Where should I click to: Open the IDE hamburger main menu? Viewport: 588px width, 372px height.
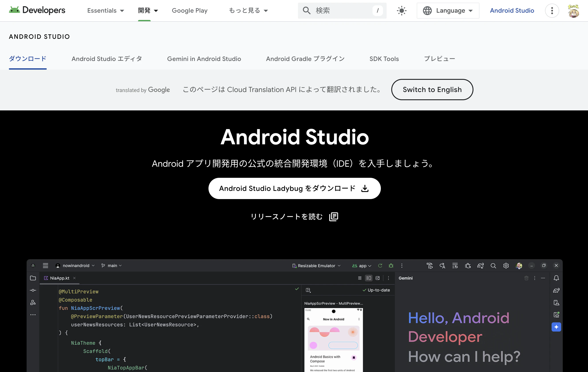45,265
